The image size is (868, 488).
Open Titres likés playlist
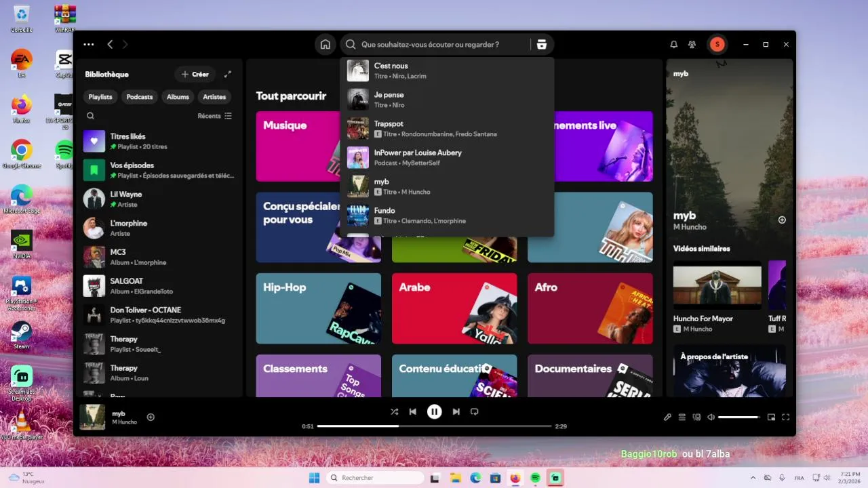159,141
